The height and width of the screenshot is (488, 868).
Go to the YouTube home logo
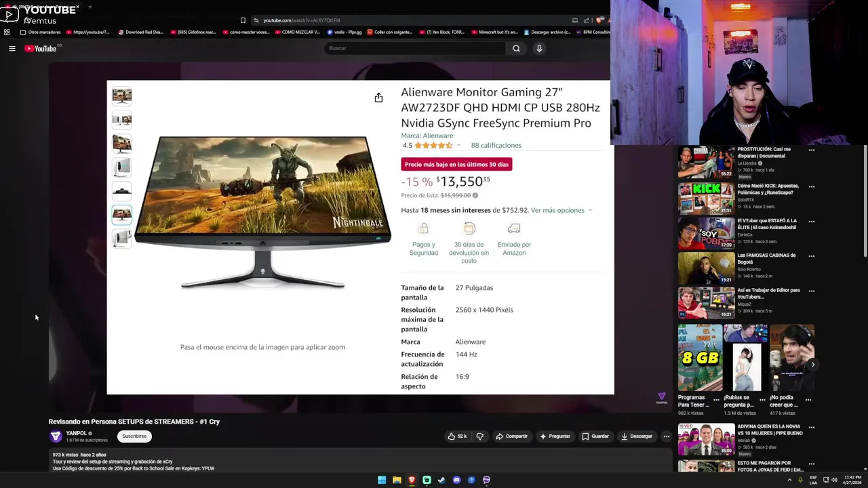40,48
